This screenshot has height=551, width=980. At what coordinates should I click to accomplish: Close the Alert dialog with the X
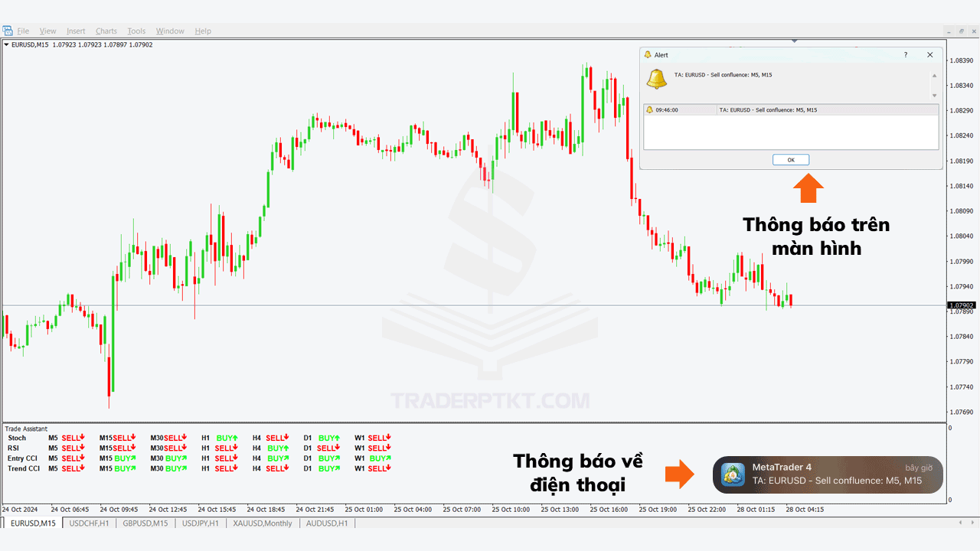click(930, 55)
